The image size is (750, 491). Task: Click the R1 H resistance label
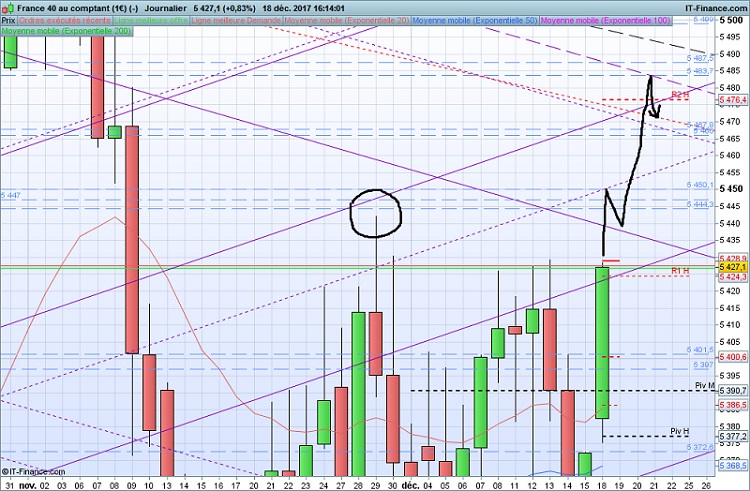tap(680, 271)
